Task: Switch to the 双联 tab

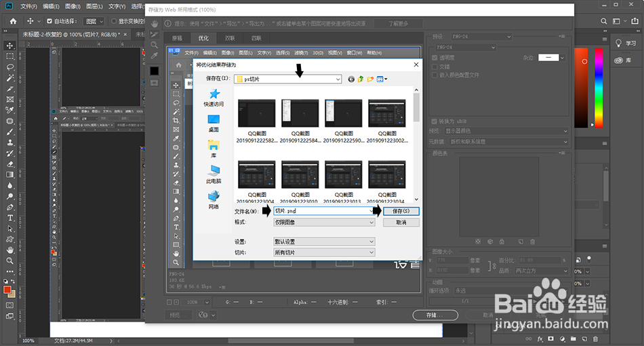Action: (230, 38)
